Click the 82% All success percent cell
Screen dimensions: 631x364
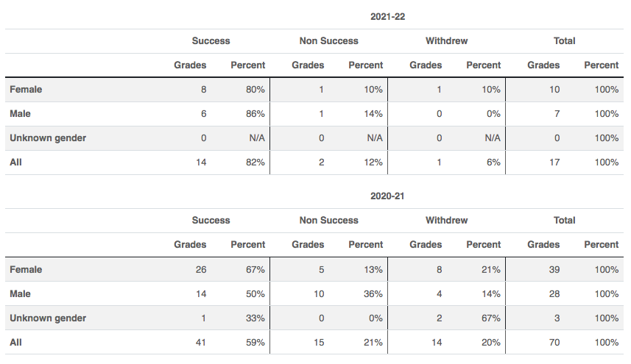tap(255, 163)
